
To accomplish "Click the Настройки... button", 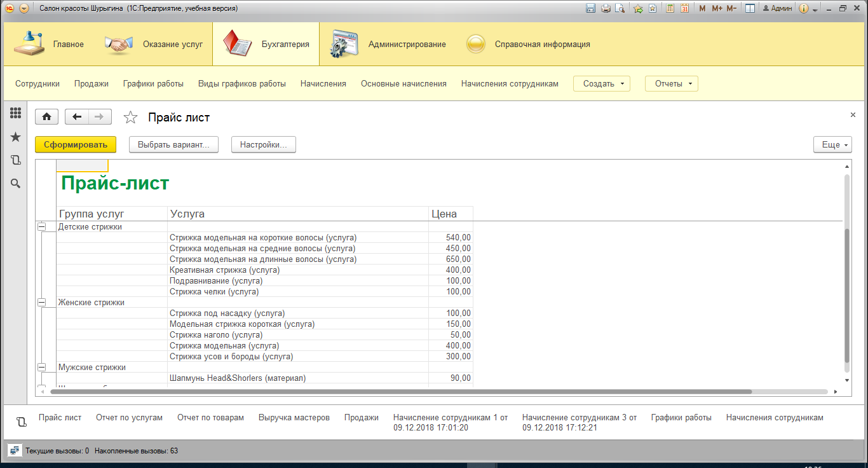I will coord(264,145).
